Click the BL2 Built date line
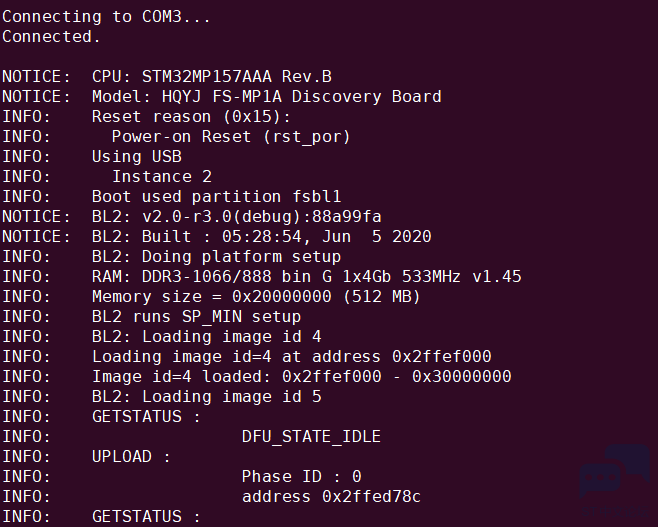This screenshot has width=658, height=527. pyautogui.click(x=261, y=237)
